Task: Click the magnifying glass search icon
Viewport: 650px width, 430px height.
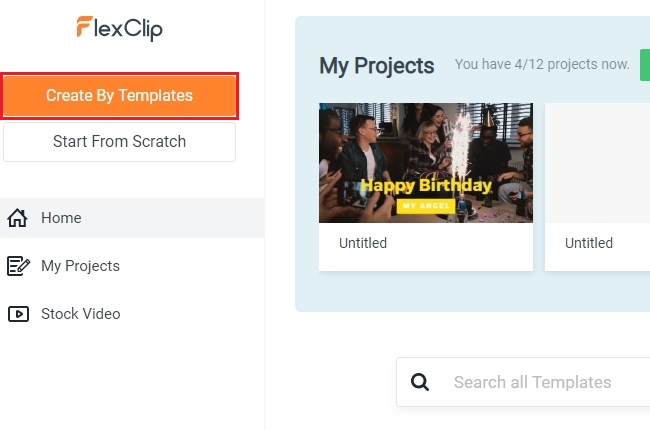Action: (x=421, y=382)
